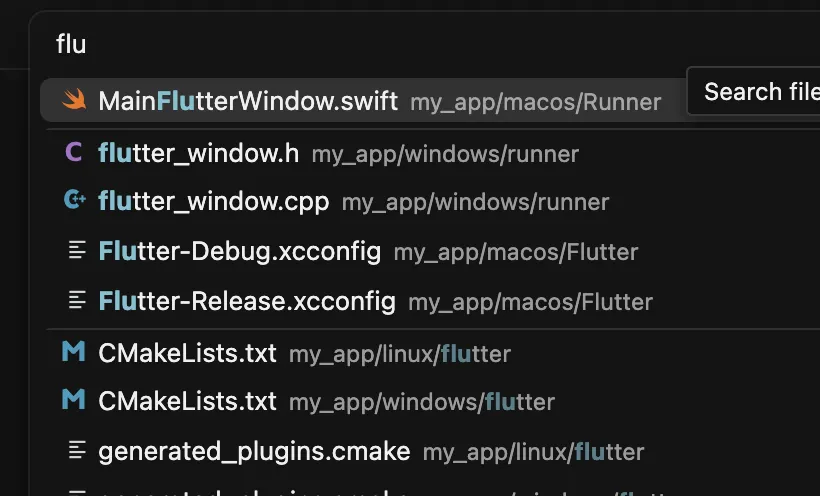Click the "Search file" tooltip button

[753, 91]
